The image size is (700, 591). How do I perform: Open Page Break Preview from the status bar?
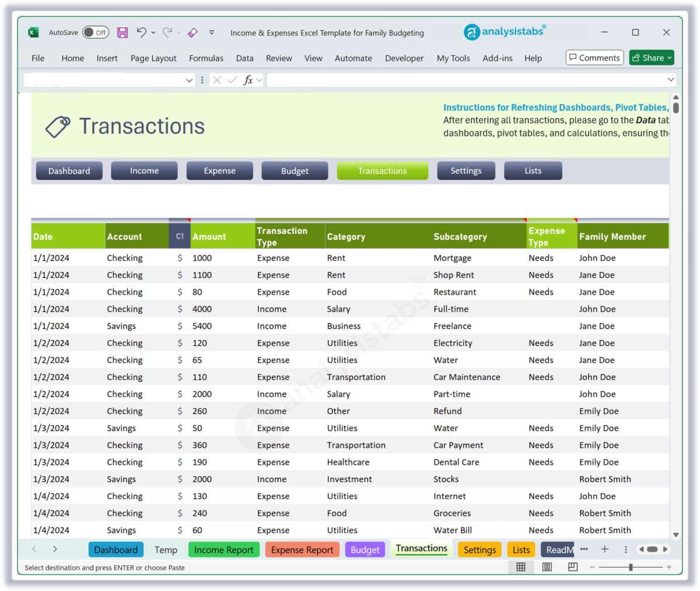click(x=572, y=566)
